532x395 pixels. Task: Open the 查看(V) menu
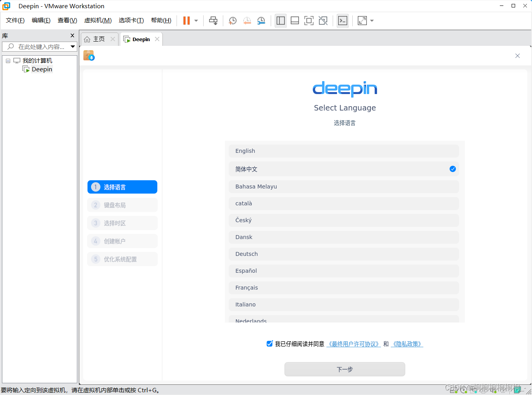pyautogui.click(x=67, y=20)
